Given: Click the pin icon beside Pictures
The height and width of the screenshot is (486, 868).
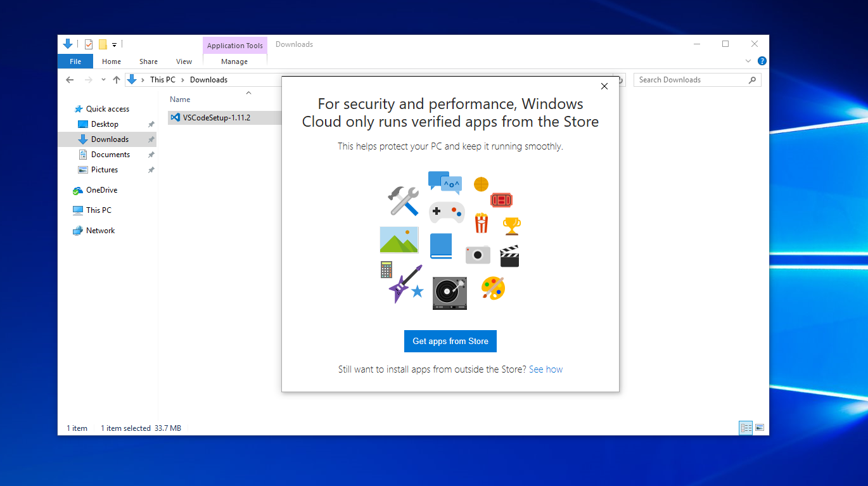Looking at the screenshot, I should pos(151,170).
